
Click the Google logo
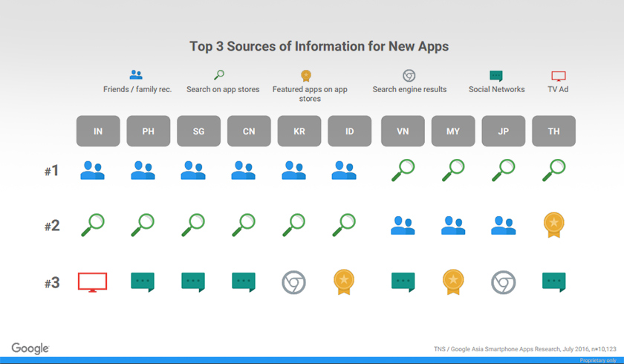30,348
